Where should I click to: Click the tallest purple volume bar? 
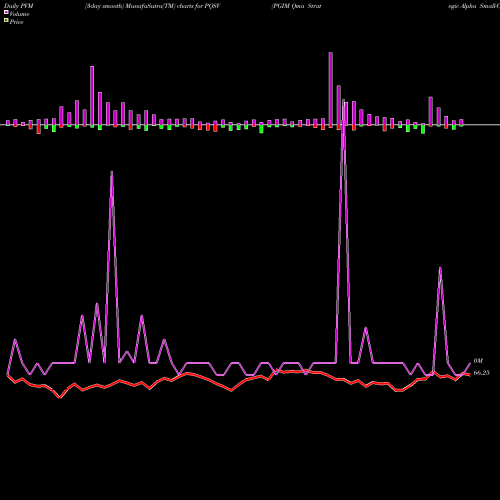(331, 89)
